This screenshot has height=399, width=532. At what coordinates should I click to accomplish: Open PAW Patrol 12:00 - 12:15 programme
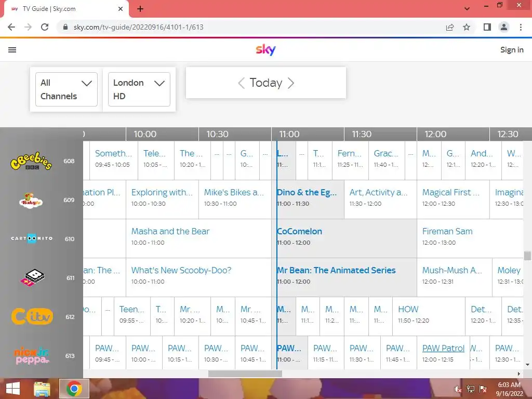(443, 353)
